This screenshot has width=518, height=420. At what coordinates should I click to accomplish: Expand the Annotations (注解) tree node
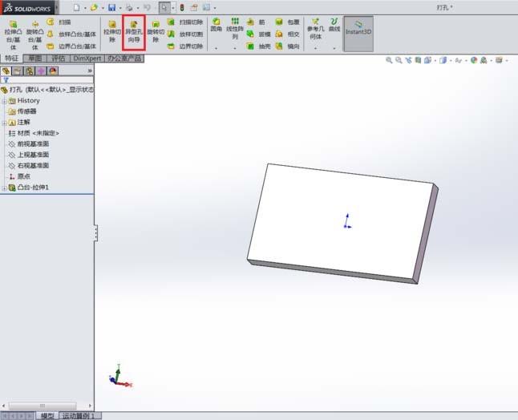4,123
